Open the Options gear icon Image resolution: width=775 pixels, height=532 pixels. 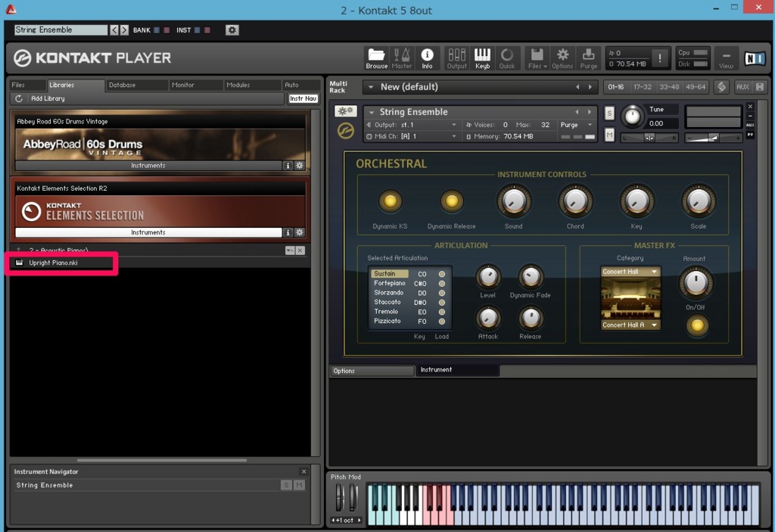coord(562,58)
